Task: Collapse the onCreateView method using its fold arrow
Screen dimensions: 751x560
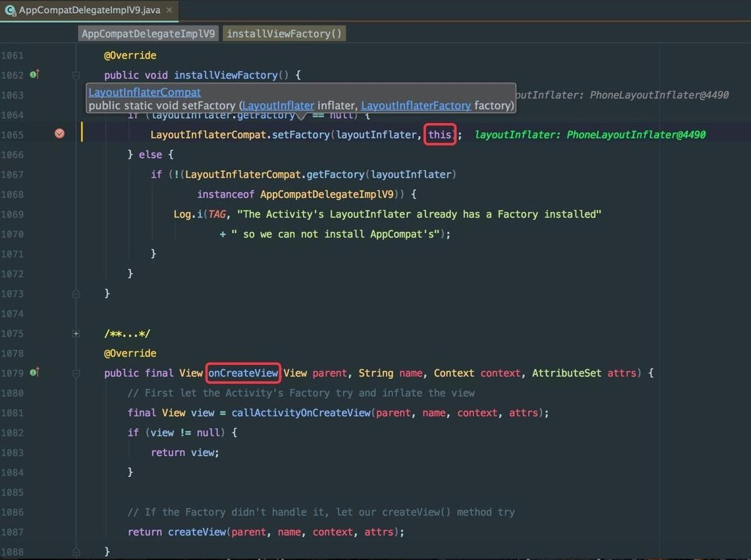Action: 76,372
